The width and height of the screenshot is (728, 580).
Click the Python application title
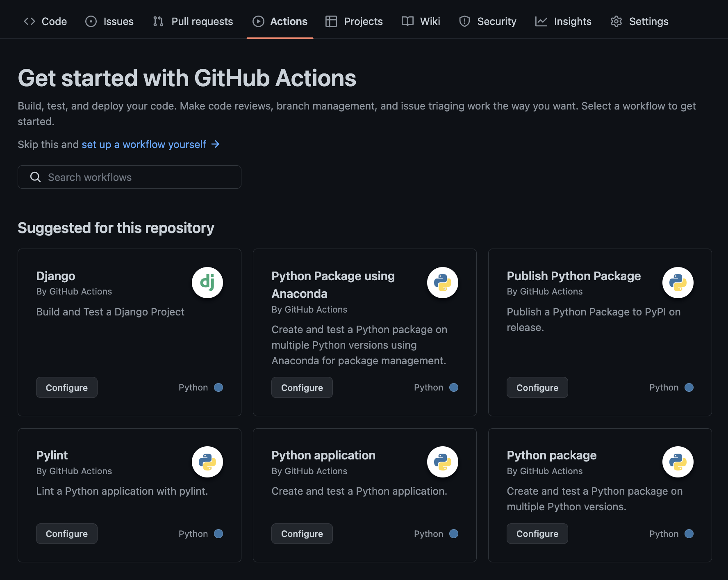click(323, 455)
